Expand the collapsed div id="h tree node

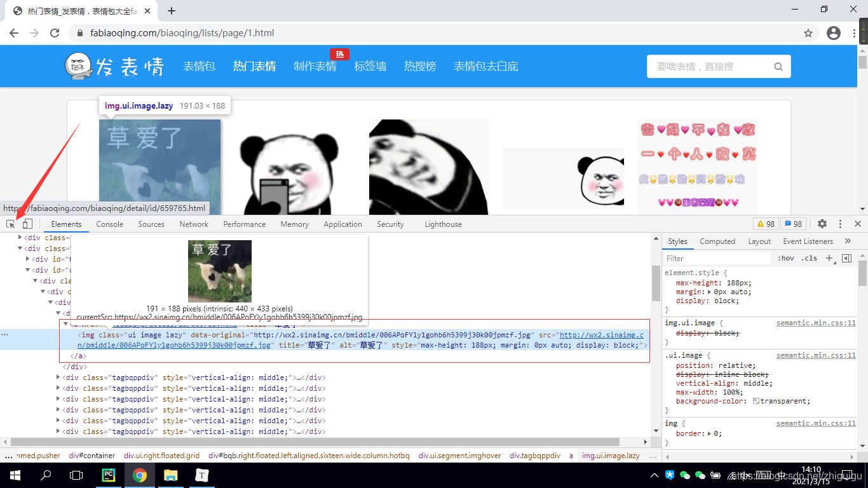(x=28, y=259)
